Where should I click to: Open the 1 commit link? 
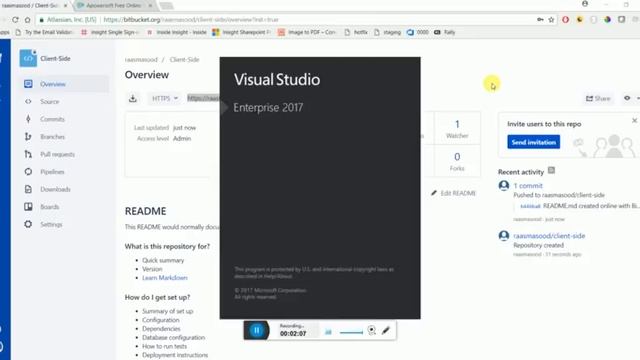pos(528,186)
